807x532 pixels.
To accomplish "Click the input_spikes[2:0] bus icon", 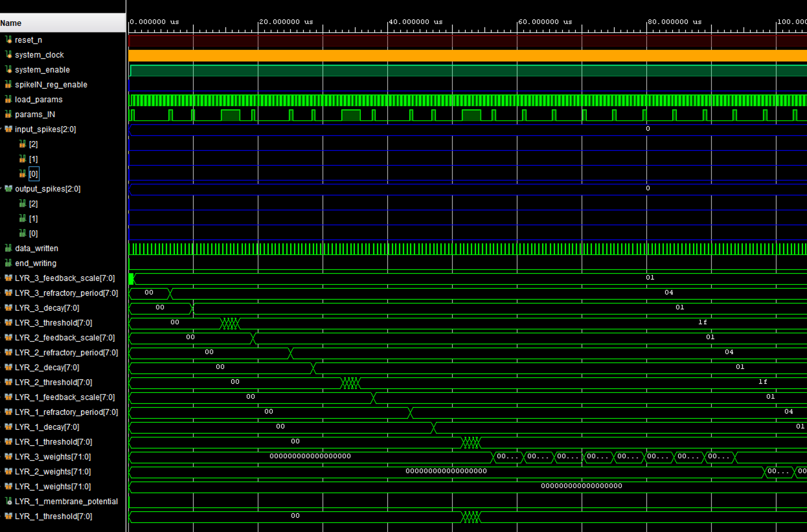I will click(9, 129).
